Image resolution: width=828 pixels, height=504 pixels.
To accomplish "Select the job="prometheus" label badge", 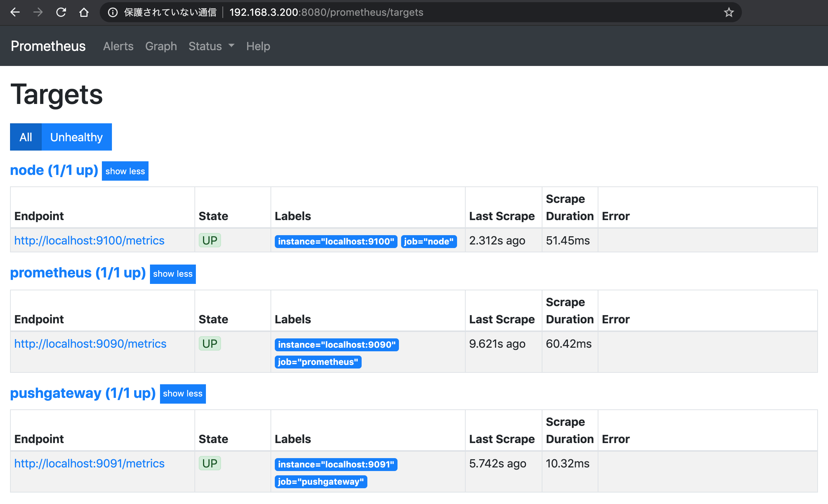I will click(318, 362).
